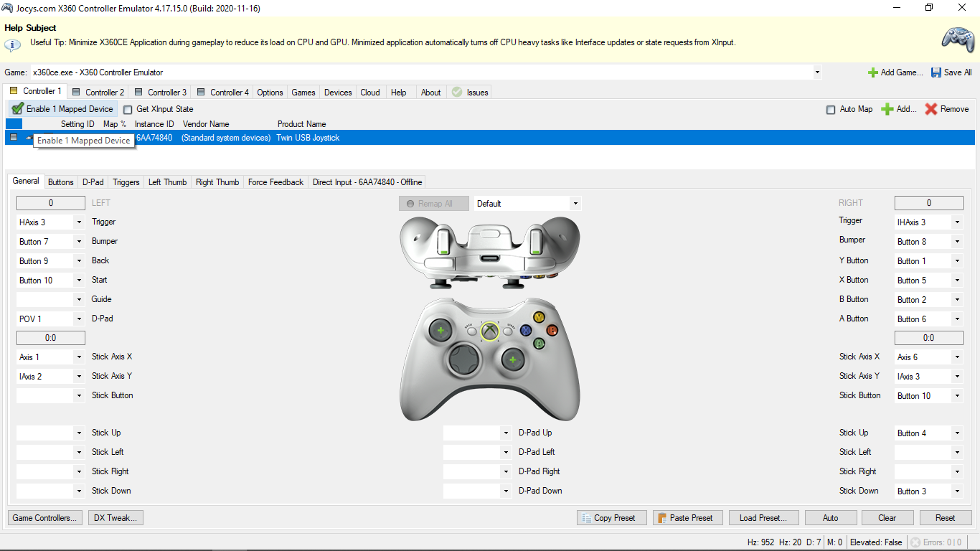
Task: Open the D-Pad POV 1 dropdown
Action: [79, 319]
